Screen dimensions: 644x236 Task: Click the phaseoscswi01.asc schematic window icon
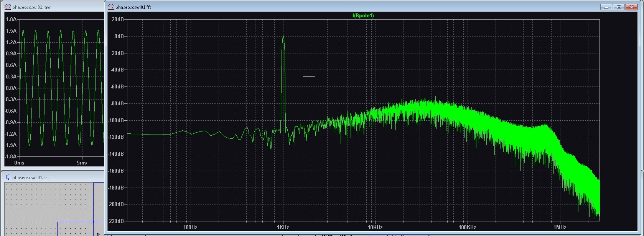tap(8, 177)
